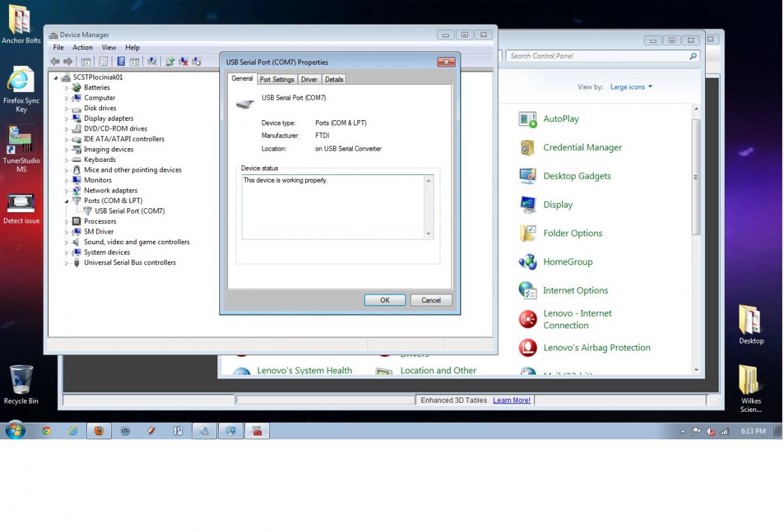Click the Windows Start orb
This screenshot has height=532, width=784.
[15, 430]
